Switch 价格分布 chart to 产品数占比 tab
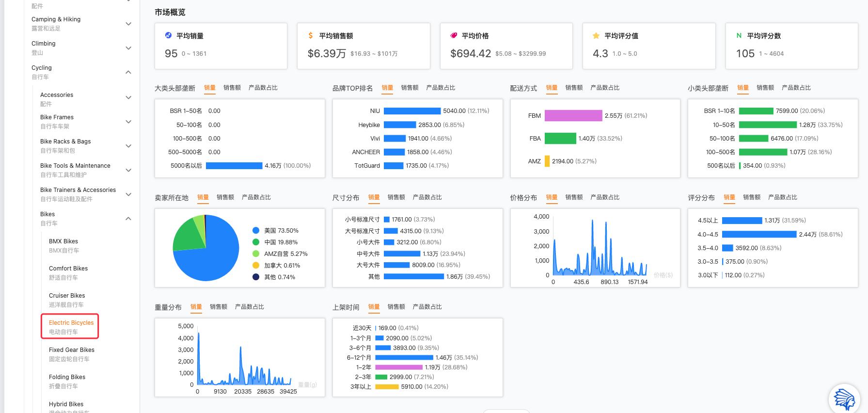Viewport: 868px width, 413px height. pyautogui.click(x=605, y=197)
